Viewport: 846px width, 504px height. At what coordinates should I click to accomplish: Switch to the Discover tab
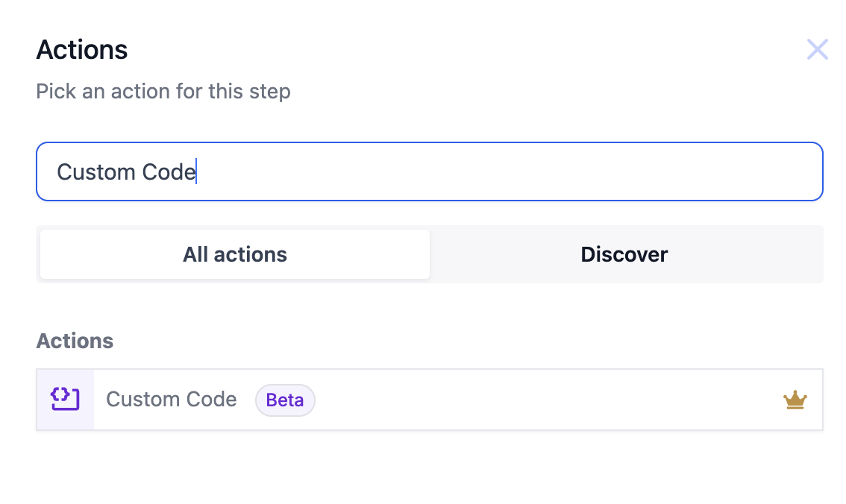pyautogui.click(x=624, y=254)
